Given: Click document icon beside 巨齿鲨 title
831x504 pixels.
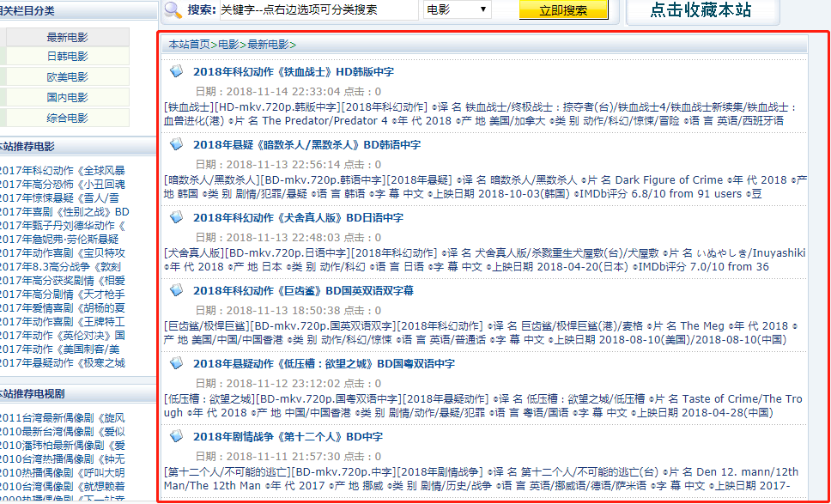Looking at the screenshot, I should click(x=176, y=290).
